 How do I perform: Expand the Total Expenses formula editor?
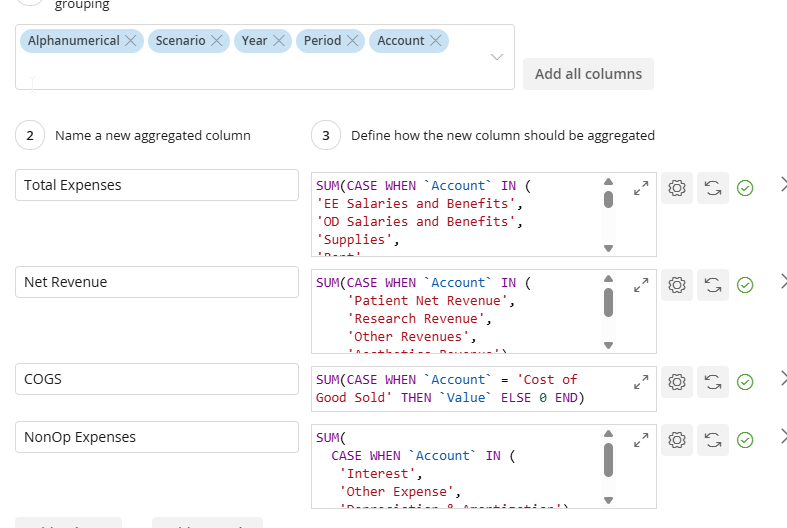(x=641, y=187)
